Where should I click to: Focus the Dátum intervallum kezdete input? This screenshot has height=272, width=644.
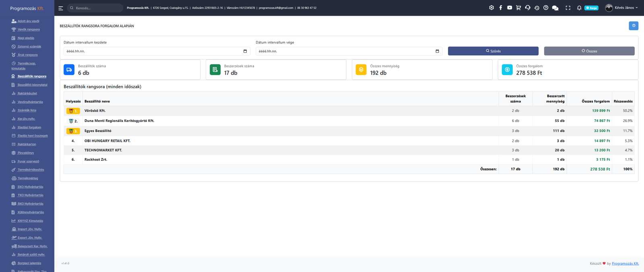[x=157, y=51]
